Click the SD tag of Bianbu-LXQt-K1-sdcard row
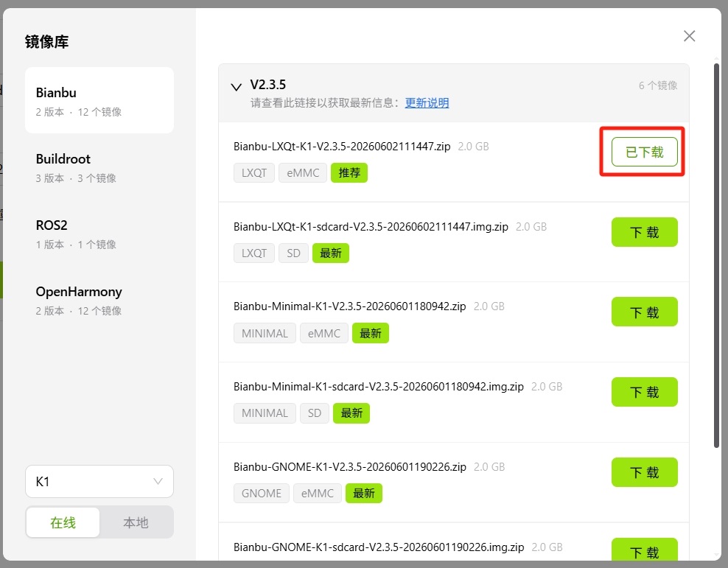 tap(293, 253)
